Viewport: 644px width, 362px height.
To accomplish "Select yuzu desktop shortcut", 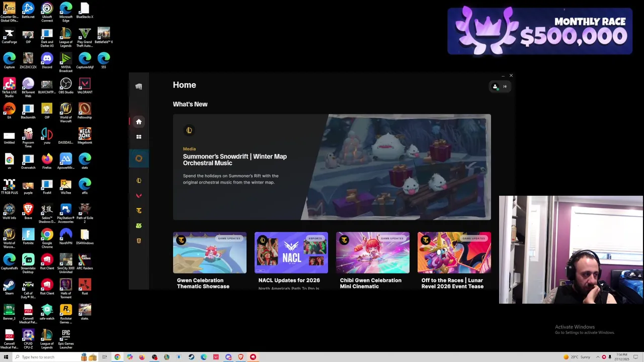I will (x=47, y=136).
